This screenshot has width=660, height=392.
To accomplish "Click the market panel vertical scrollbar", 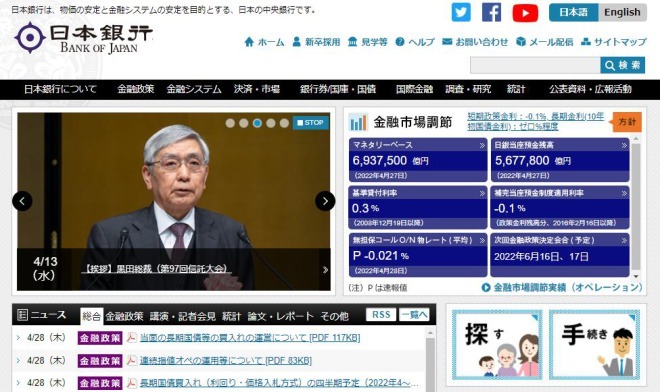I will pyautogui.click(x=636, y=207).
